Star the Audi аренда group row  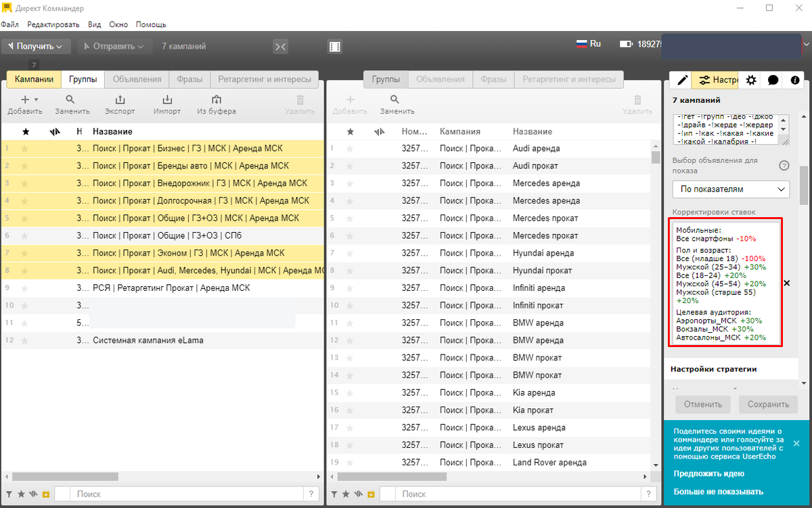click(350, 148)
